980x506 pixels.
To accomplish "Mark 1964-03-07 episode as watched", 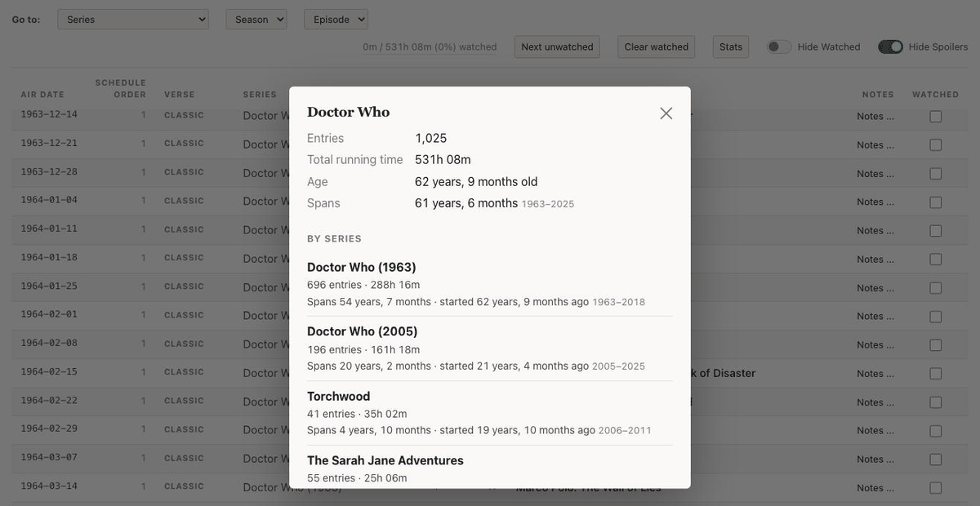I will [x=936, y=459].
